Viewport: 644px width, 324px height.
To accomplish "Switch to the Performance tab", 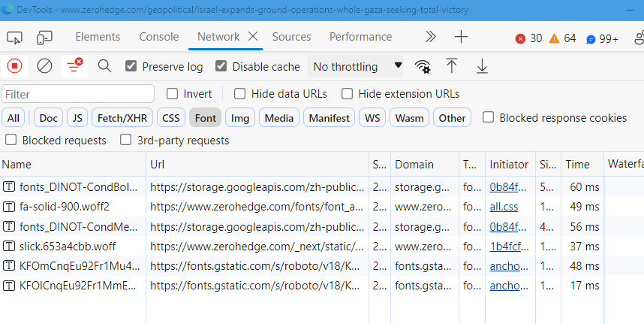I will click(360, 37).
